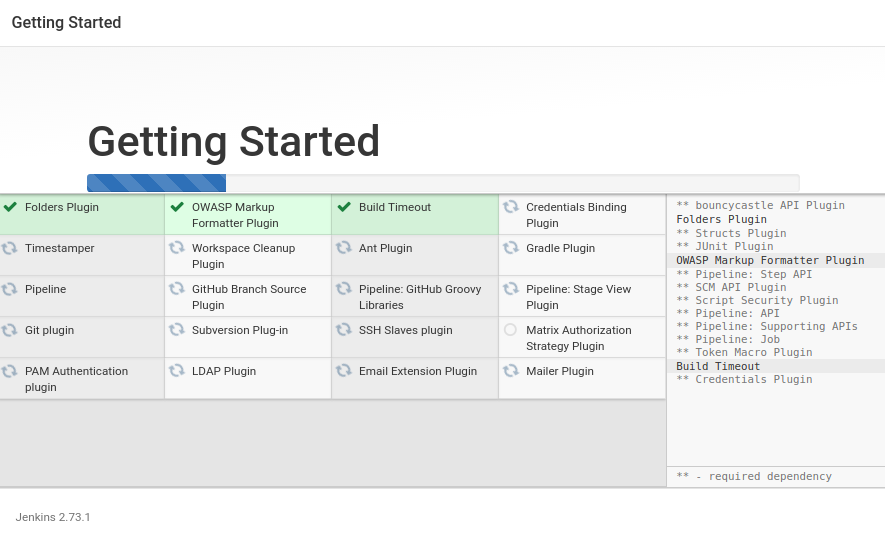Click Folders Plugin in install log
885x541 pixels.
721,219
